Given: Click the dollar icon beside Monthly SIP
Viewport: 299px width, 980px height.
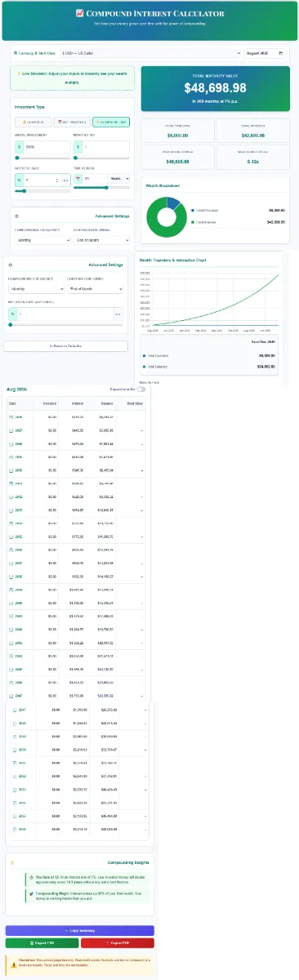Looking at the screenshot, I should (x=78, y=146).
